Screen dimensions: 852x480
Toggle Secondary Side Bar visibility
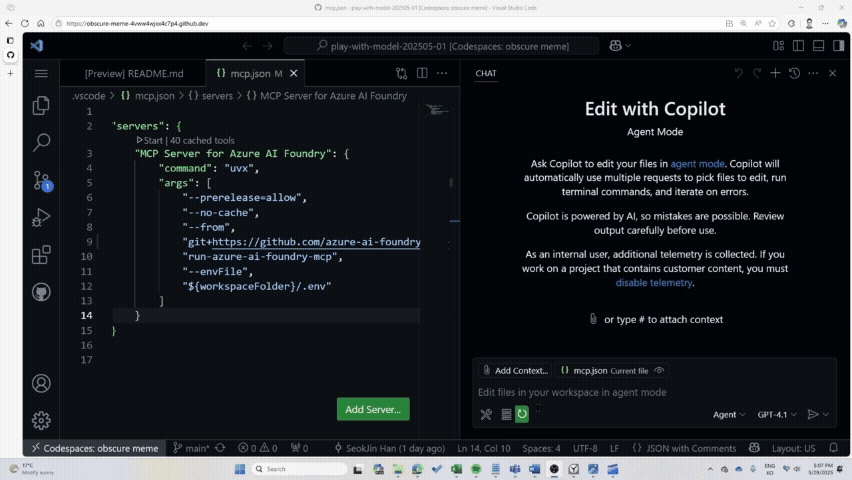click(x=838, y=46)
